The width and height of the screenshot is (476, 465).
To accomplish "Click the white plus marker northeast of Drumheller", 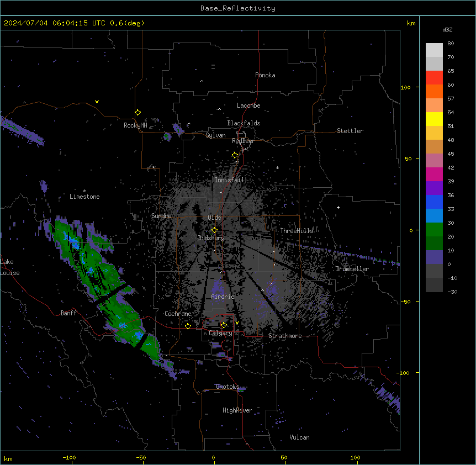I will click(x=338, y=207).
